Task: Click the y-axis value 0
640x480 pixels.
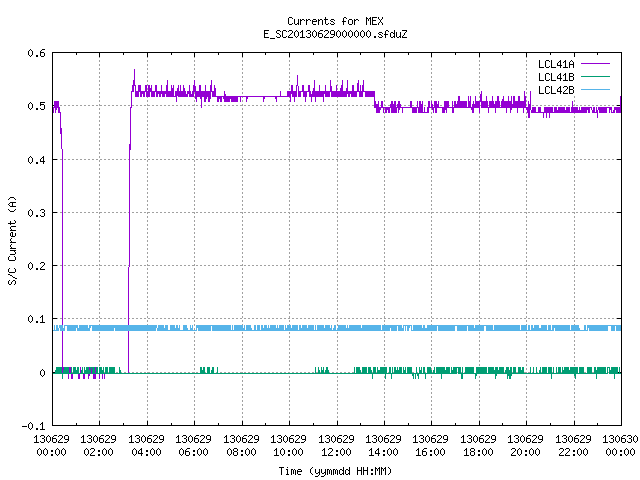Action: click(x=42, y=373)
